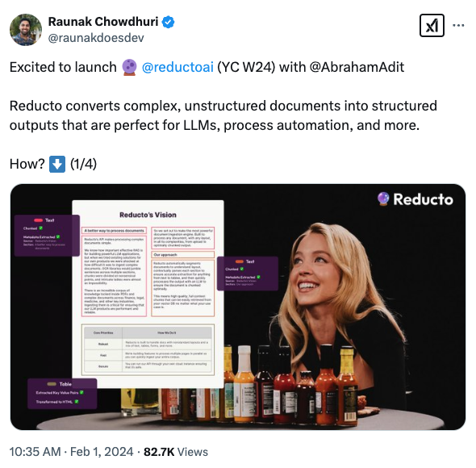Click the Raunak Chowdhuri display name
This screenshot has height=468, width=476.
[x=103, y=22]
